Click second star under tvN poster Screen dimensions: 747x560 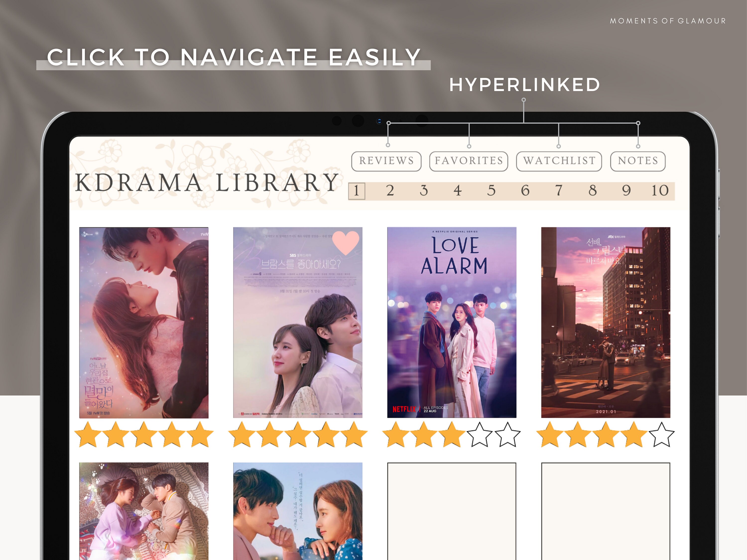pyautogui.click(x=116, y=434)
